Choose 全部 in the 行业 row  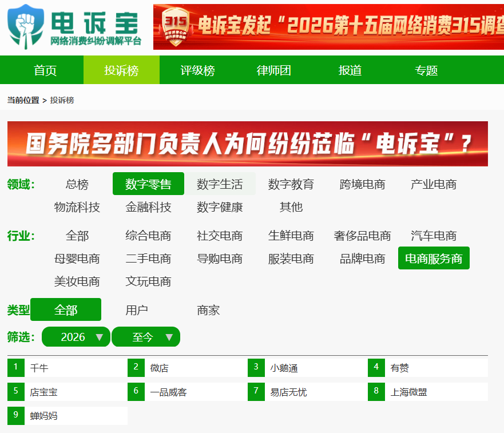pos(77,236)
